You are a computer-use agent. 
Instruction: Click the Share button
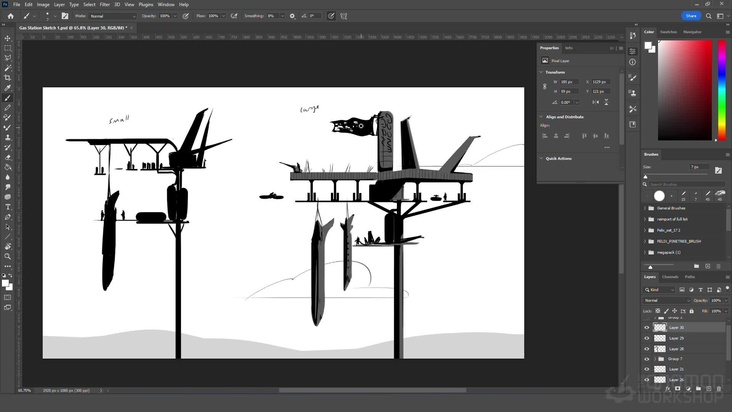coord(690,16)
